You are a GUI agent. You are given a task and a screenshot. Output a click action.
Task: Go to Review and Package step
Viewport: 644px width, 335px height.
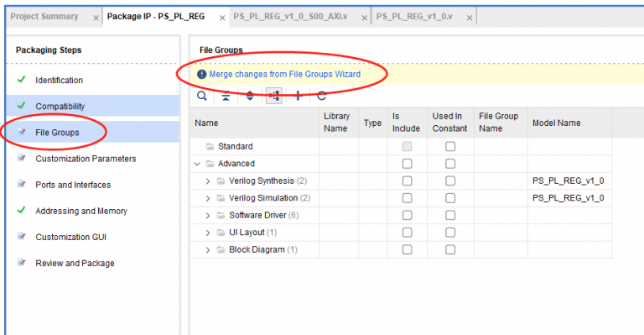pos(75,263)
